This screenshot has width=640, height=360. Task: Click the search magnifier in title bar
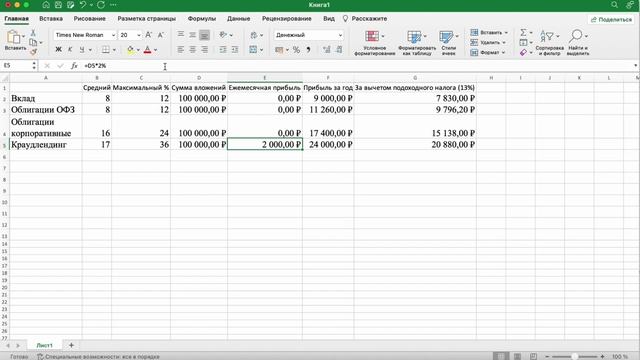point(614,5)
